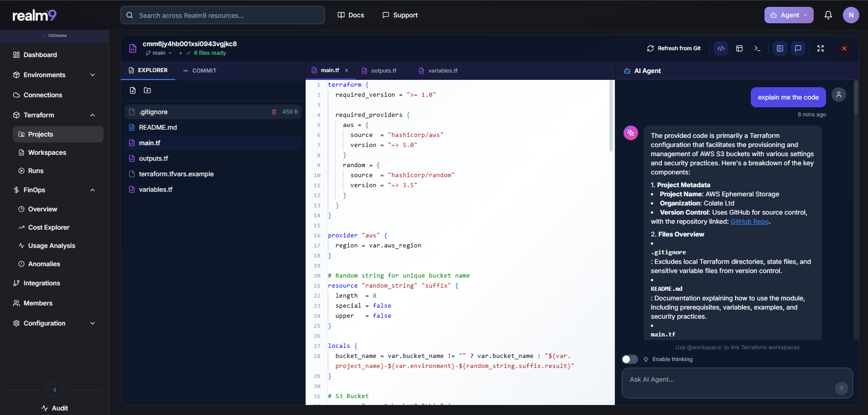Collapse the Terraform section in sidebar
The height and width of the screenshot is (415, 868).
coord(93,115)
